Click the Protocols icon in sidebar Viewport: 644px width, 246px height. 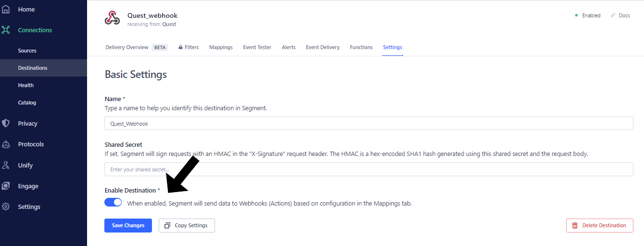[x=6, y=144]
